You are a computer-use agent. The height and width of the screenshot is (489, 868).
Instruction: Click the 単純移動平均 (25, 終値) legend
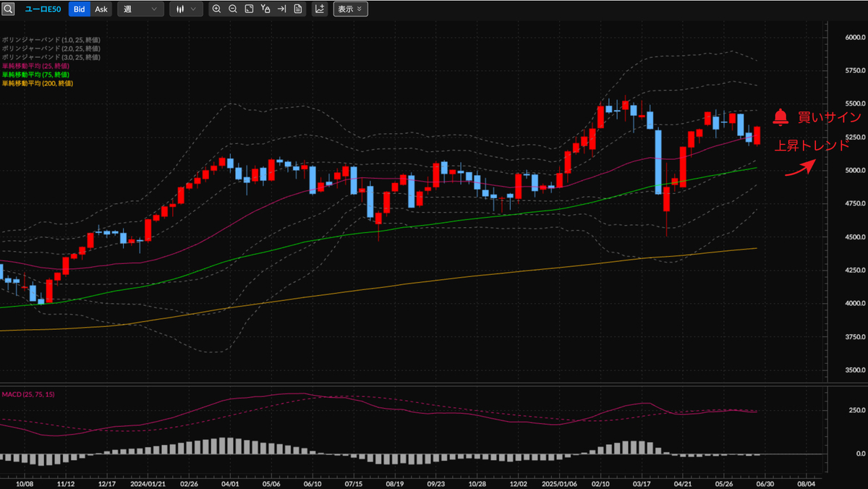click(35, 66)
